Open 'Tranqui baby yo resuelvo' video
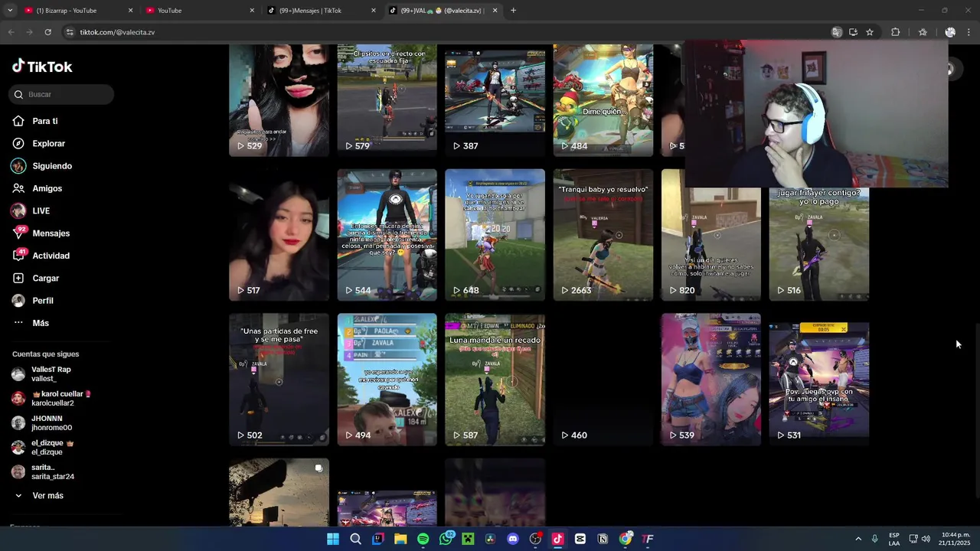980x551 pixels. pos(603,235)
